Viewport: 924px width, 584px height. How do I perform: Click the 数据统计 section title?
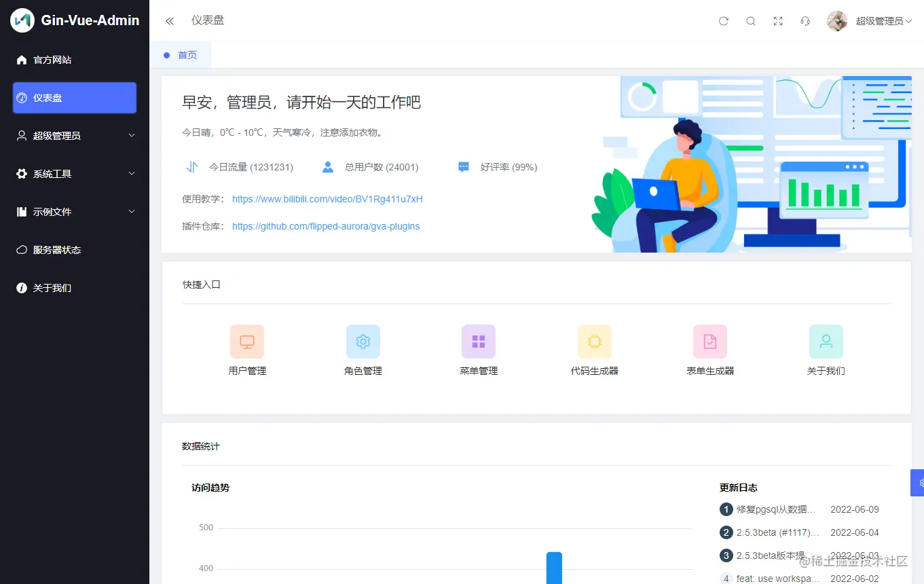(201, 446)
